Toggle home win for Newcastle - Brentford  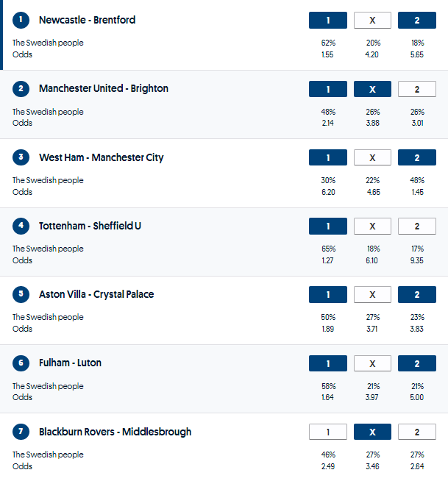328,20
